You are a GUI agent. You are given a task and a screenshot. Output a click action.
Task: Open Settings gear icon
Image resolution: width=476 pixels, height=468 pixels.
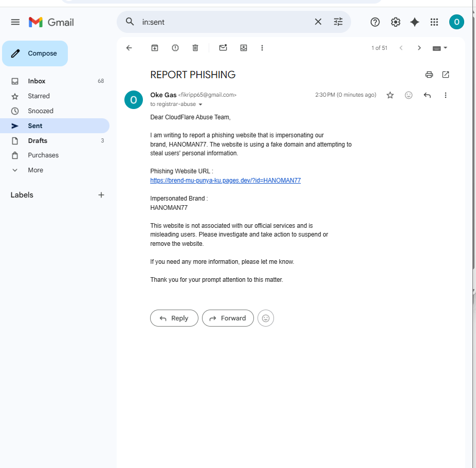coord(395,22)
